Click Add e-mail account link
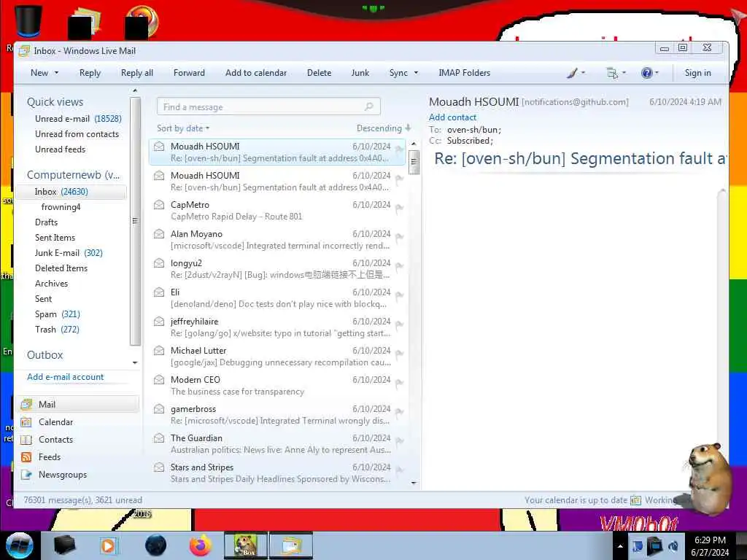Screen dimensions: 747x560 [x=65, y=377]
